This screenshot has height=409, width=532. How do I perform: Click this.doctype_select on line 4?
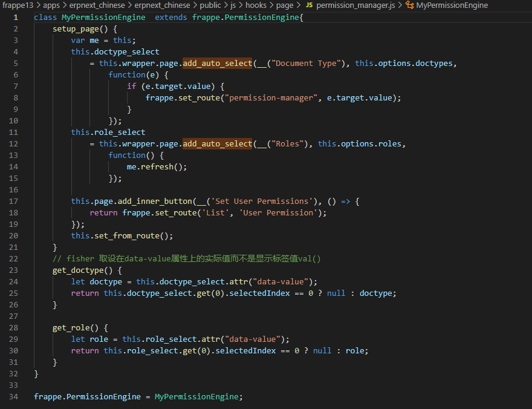tap(115, 52)
